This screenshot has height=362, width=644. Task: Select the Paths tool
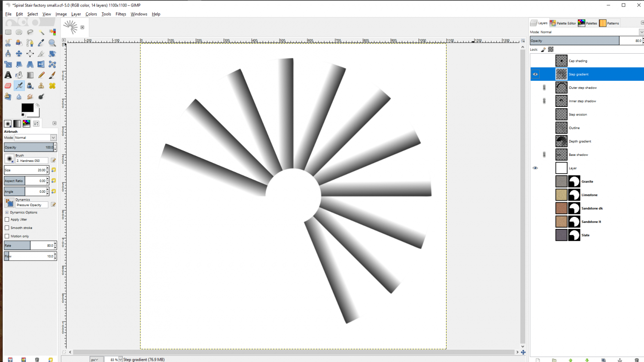click(x=30, y=43)
